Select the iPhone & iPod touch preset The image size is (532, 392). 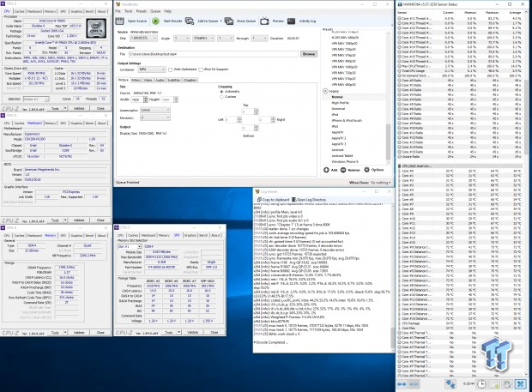click(347, 120)
